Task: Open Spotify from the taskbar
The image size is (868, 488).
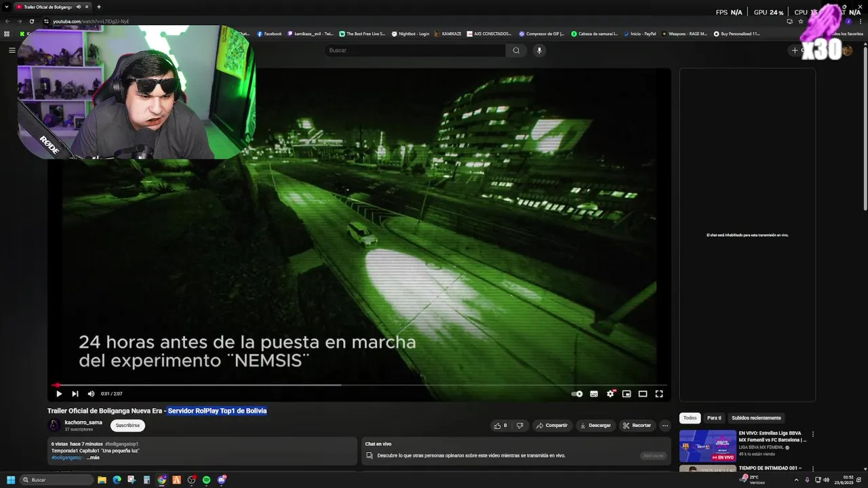Action: (207, 480)
